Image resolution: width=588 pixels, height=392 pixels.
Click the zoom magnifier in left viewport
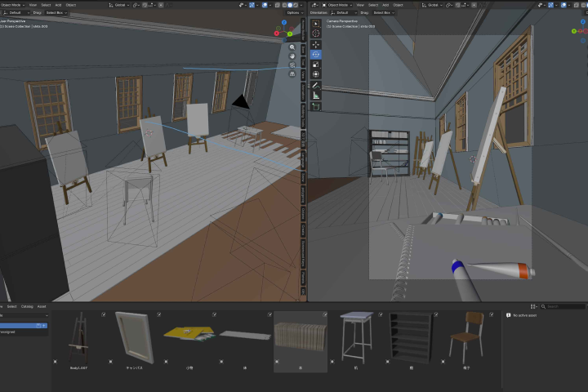(292, 47)
